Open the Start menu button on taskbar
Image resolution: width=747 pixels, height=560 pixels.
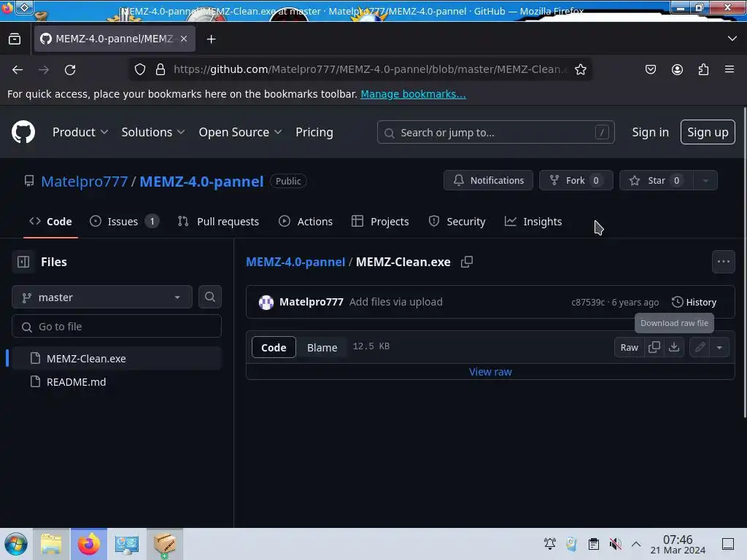[x=16, y=544]
